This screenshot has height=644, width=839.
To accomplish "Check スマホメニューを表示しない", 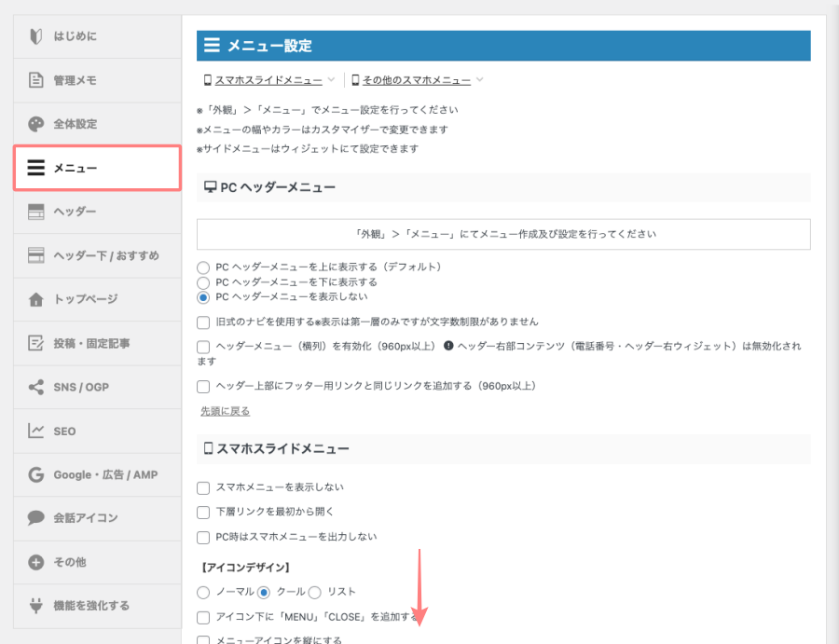I will pyautogui.click(x=202, y=486).
